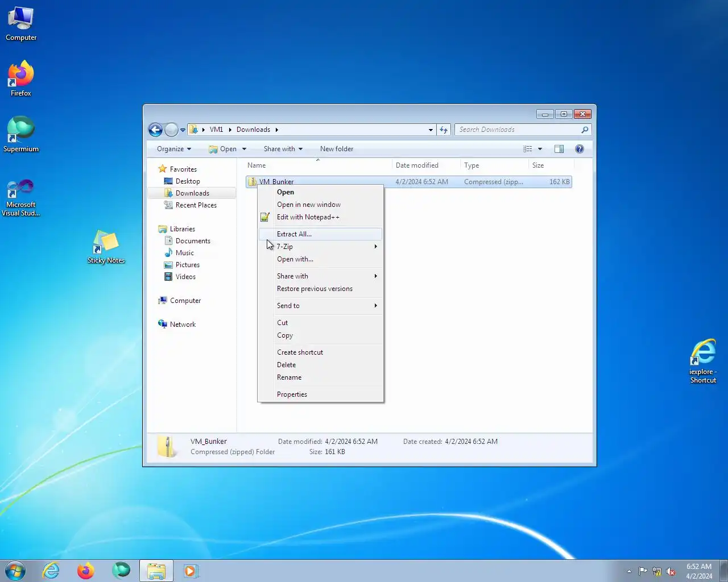This screenshot has width=728, height=582.
Task: Select Desktop in the navigation pane
Action: point(188,181)
